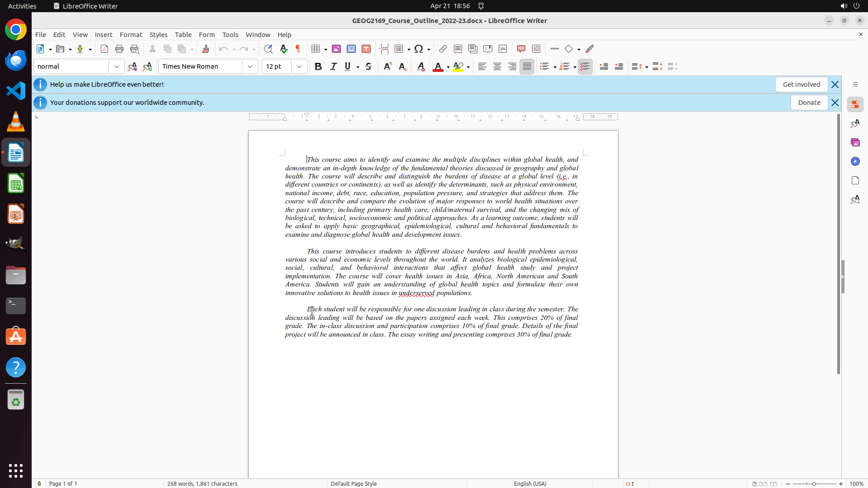Click the Insert Hyperlink icon
This screenshot has height=488, width=868.
[443, 49]
